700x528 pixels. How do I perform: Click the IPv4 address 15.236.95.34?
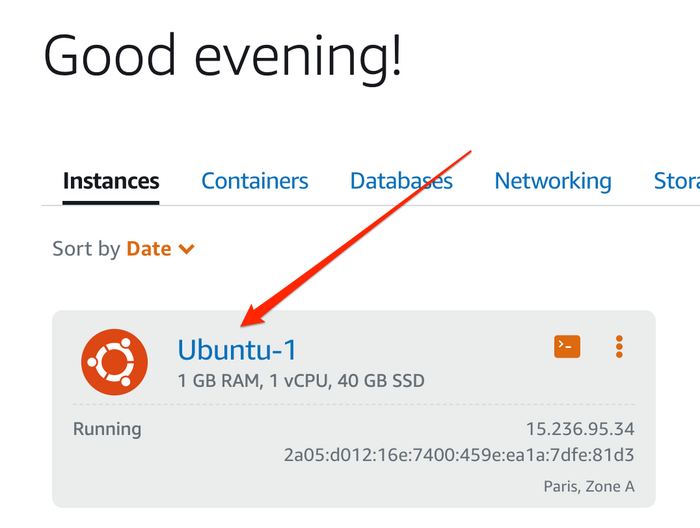click(x=581, y=429)
